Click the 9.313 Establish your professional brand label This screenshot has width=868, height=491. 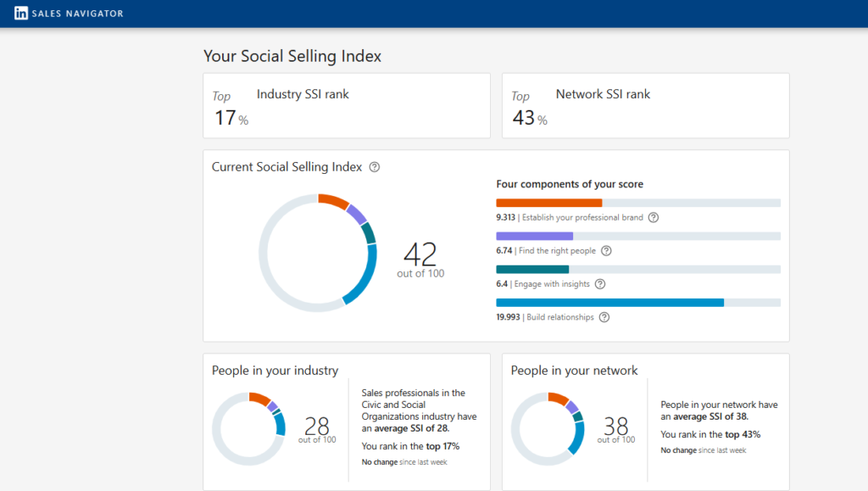pyautogui.click(x=570, y=218)
